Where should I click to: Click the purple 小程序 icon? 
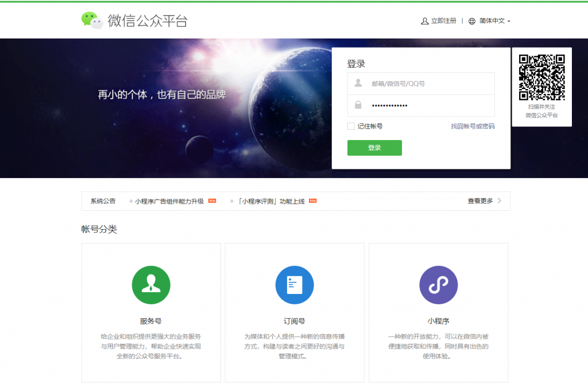coord(438,285)
